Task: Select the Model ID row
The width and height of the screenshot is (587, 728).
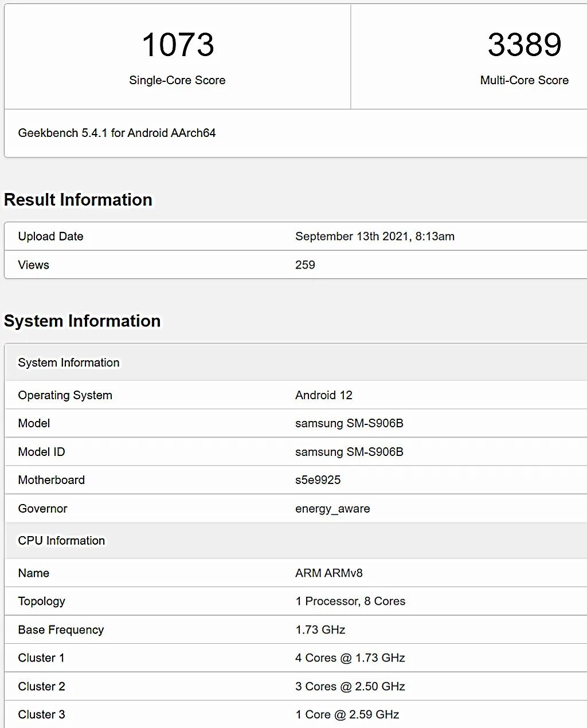Action: click(x=229, y=451)
